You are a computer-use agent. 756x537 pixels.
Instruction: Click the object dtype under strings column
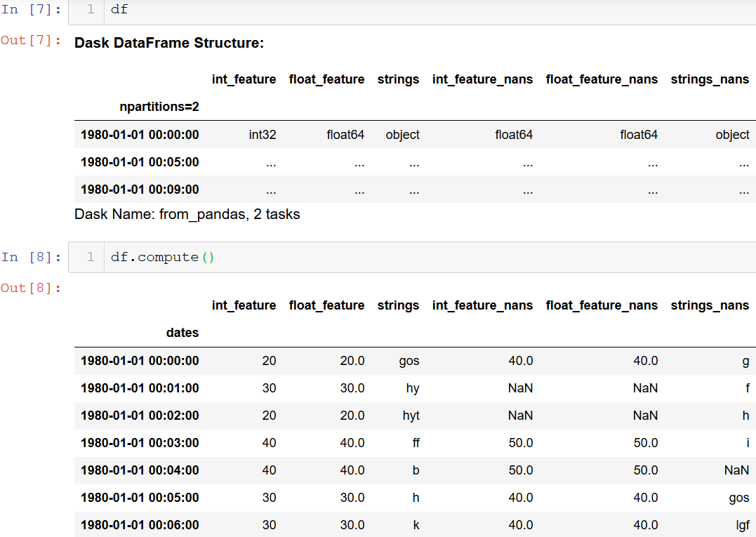click(403, 135)
